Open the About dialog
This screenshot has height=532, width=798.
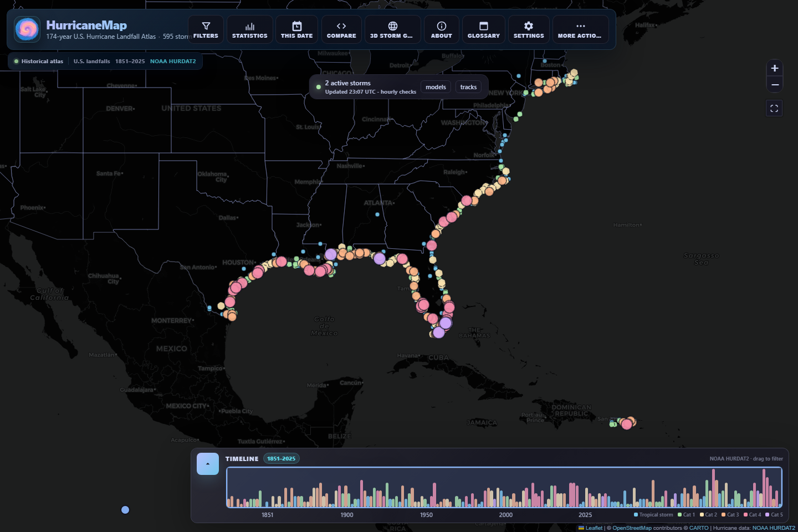(441, 29)
